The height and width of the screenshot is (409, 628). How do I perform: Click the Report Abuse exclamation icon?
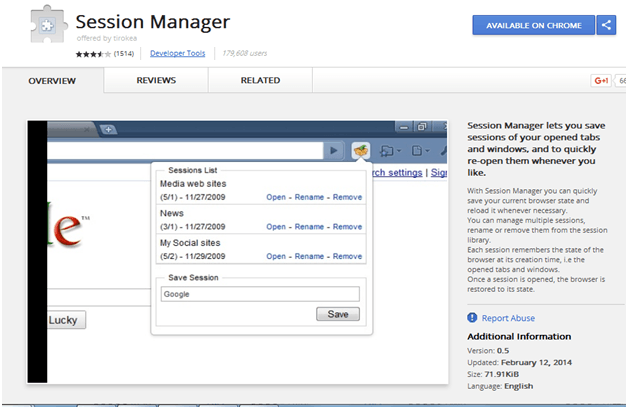tap(472, 318)
